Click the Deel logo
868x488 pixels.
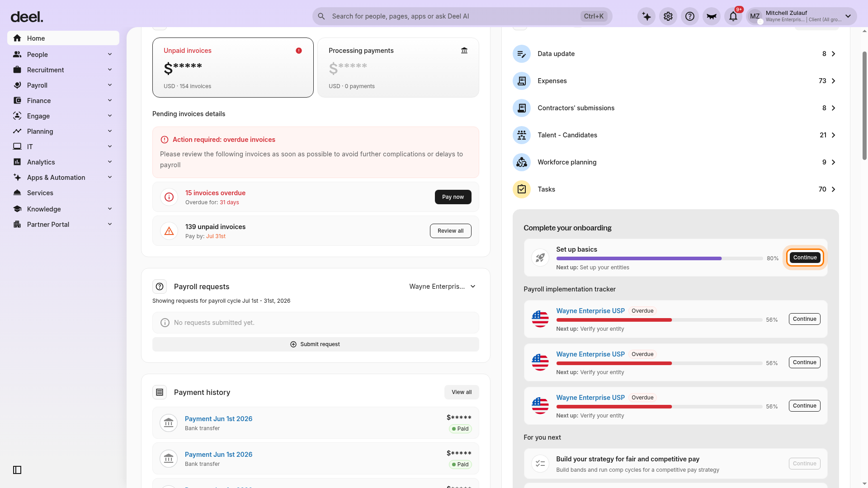[27, 17]
